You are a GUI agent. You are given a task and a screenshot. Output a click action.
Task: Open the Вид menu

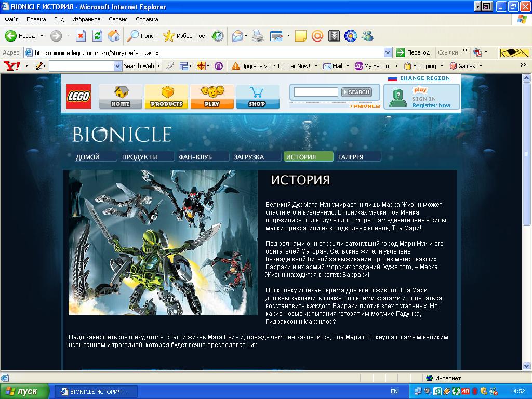pos(59,19)
